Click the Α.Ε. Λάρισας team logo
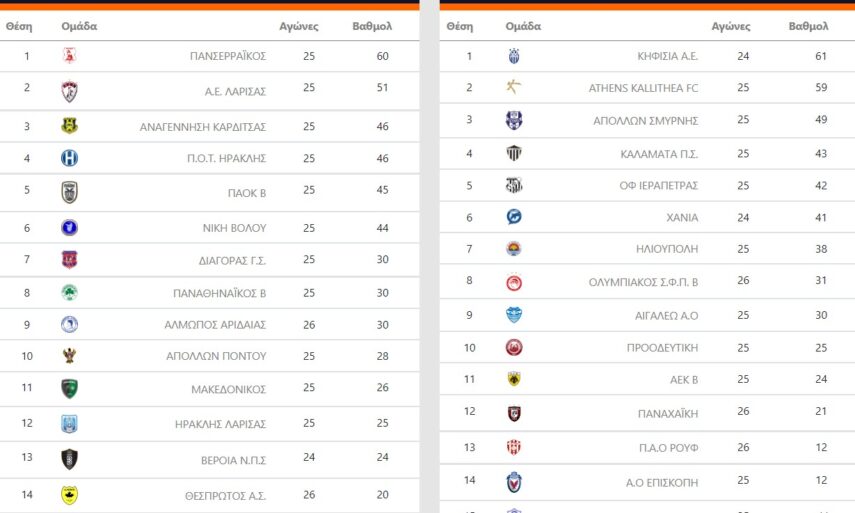 [69, 91]
